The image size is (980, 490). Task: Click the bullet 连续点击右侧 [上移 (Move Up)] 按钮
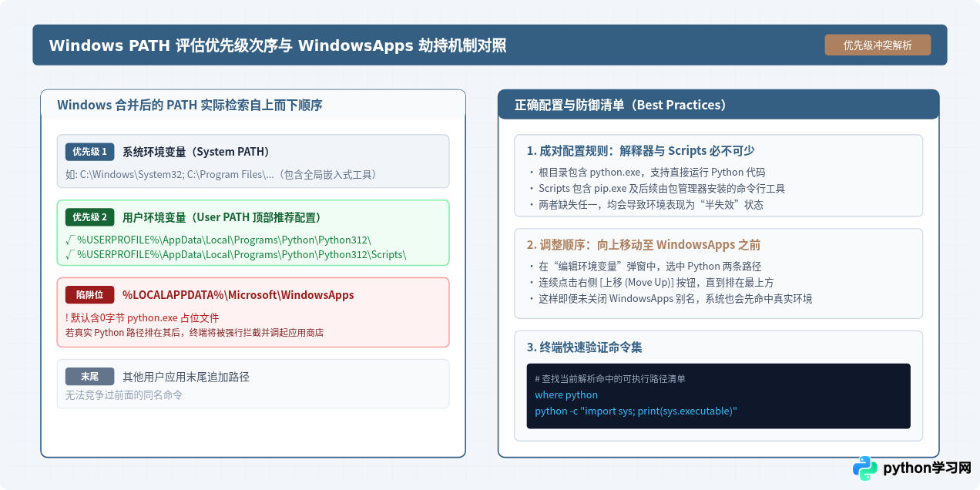(x=650, y=283)
